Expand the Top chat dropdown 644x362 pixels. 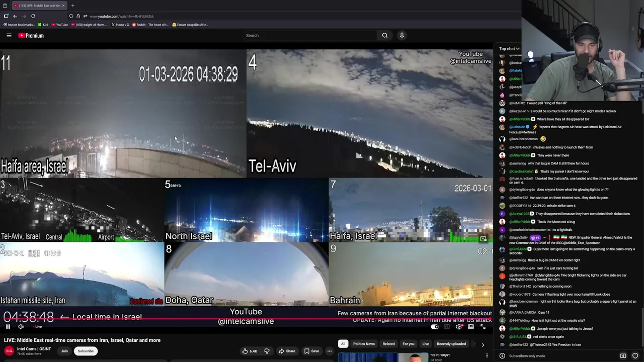tap(509, 49)
